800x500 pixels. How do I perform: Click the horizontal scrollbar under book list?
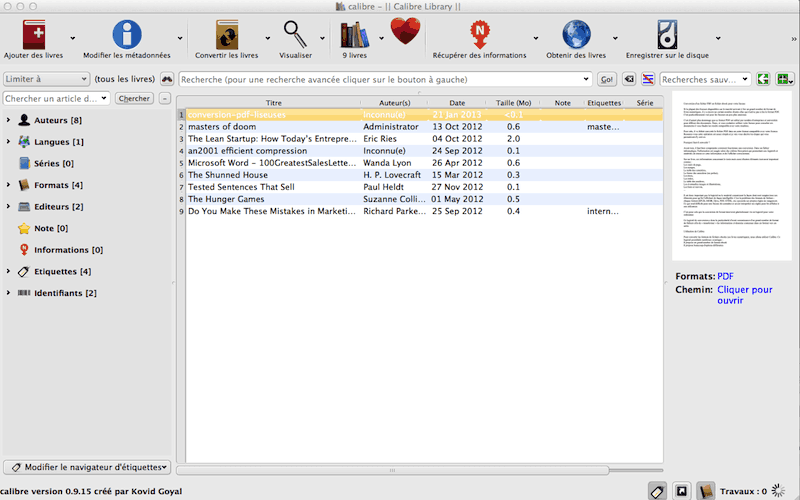tap(392, 470)
